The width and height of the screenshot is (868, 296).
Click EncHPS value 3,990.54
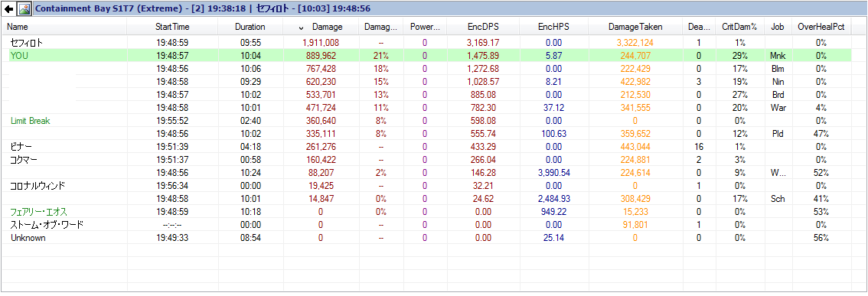[x=553, y=173]
